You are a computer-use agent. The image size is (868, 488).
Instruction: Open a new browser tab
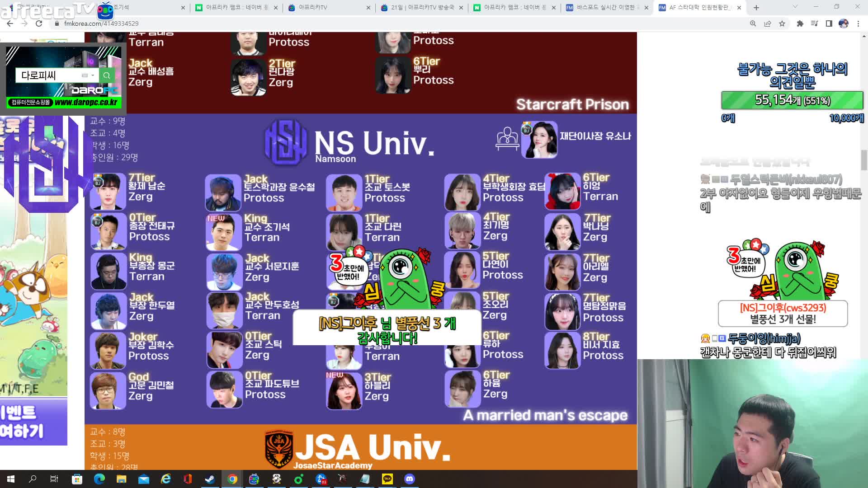tap(756, 8)
